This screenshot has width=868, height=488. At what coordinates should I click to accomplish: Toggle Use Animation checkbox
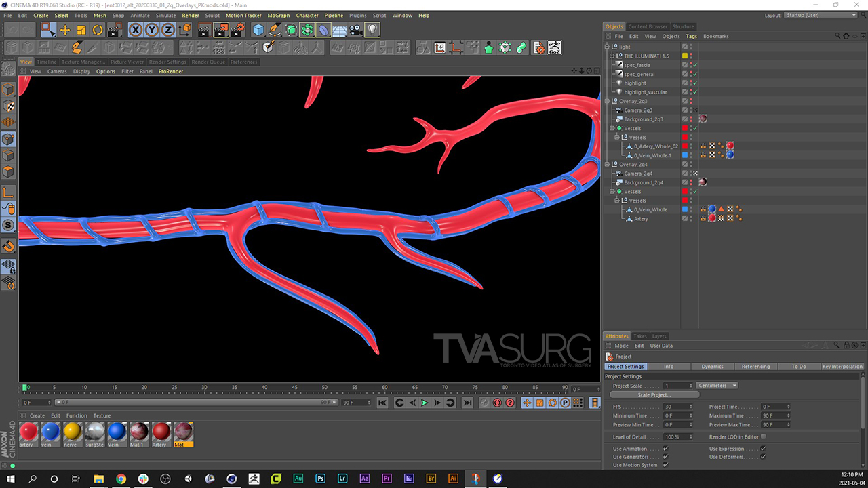point(665,449)
